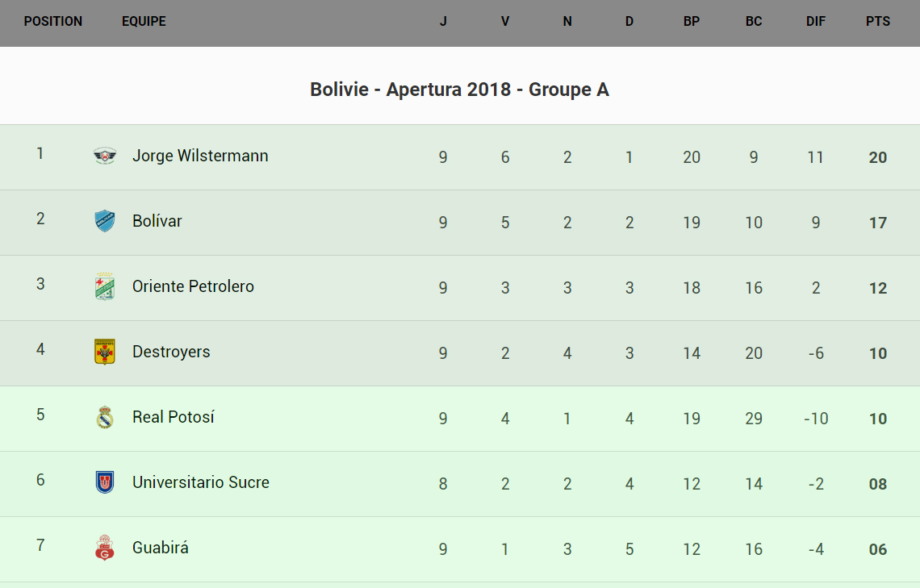Open the Universitario Sucre team name
This screenshot has height=588, width=920.
point(201,482)
